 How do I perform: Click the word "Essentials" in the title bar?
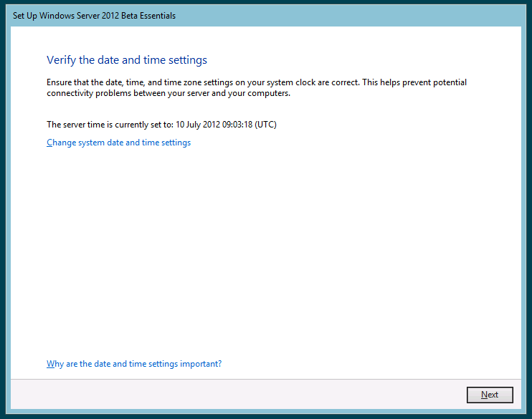156,15
